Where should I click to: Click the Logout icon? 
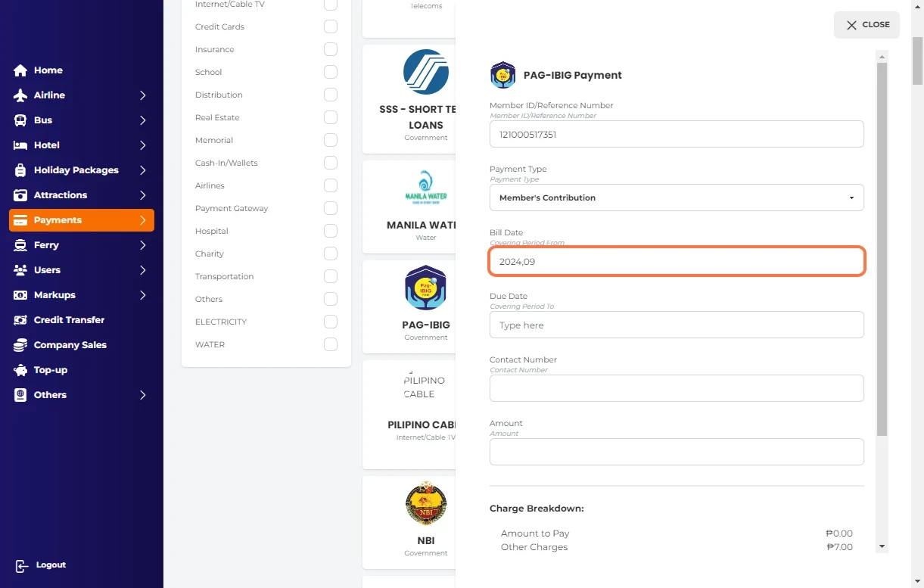[22, 565]
